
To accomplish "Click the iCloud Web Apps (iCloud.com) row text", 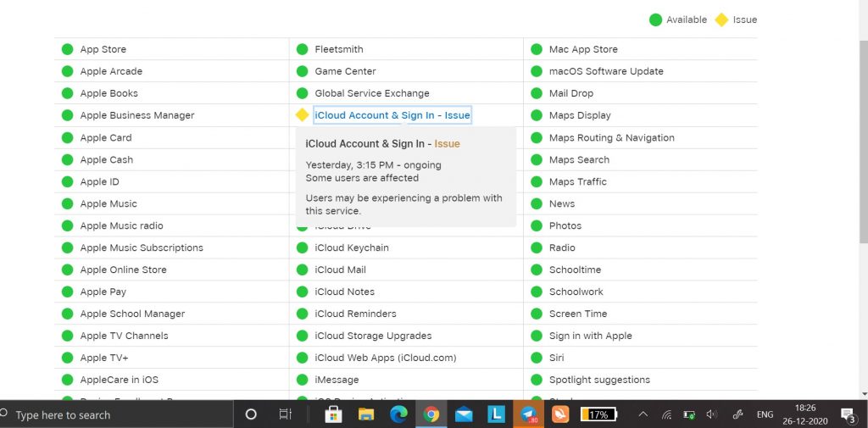I will click(386, 358).
